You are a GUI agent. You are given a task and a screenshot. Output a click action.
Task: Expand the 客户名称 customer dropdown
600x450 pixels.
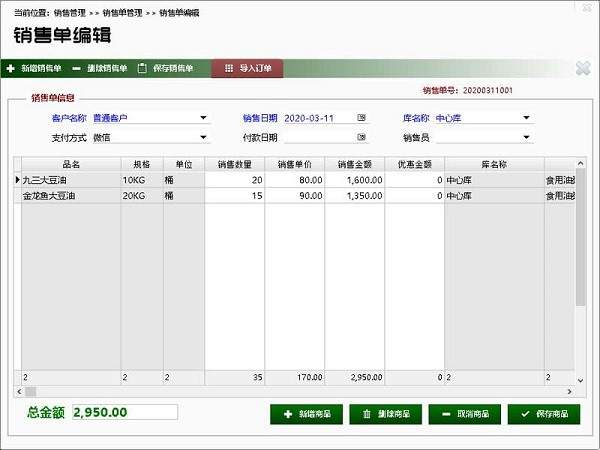click(203, 118)
